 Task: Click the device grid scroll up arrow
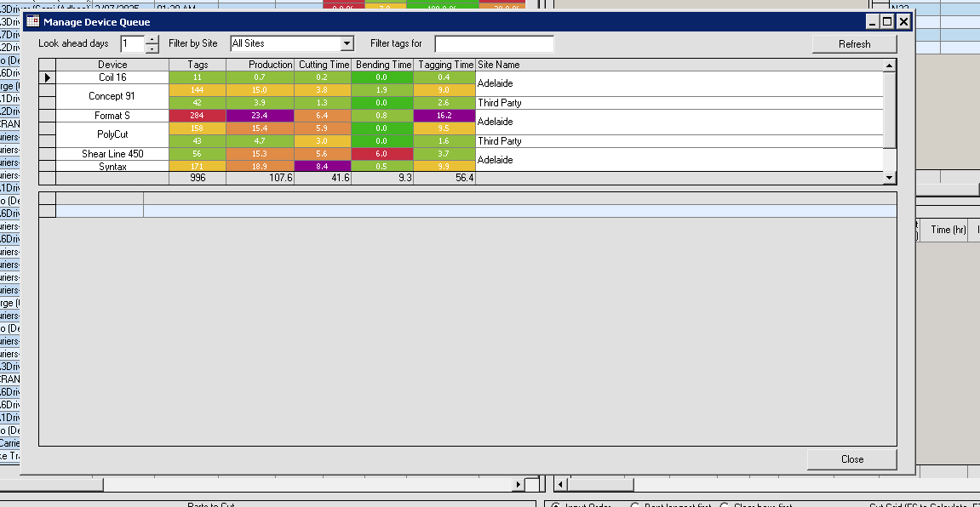[x=890, y=65]
